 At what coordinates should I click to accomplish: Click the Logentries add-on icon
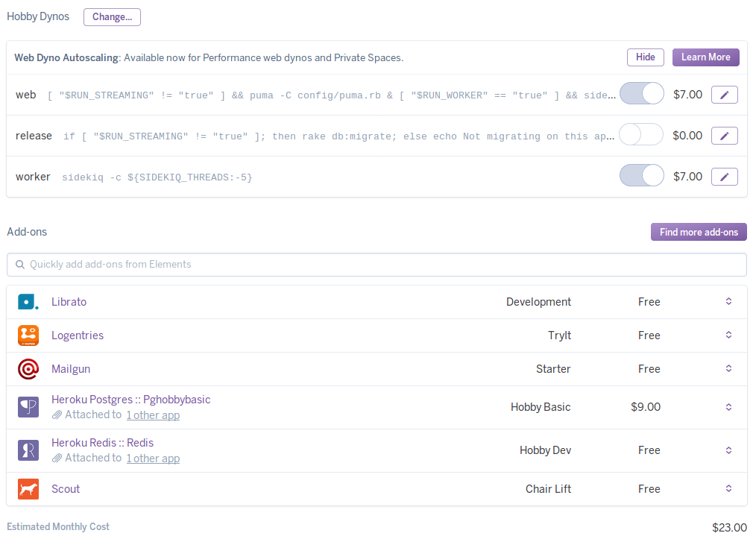tap(28, 335)
